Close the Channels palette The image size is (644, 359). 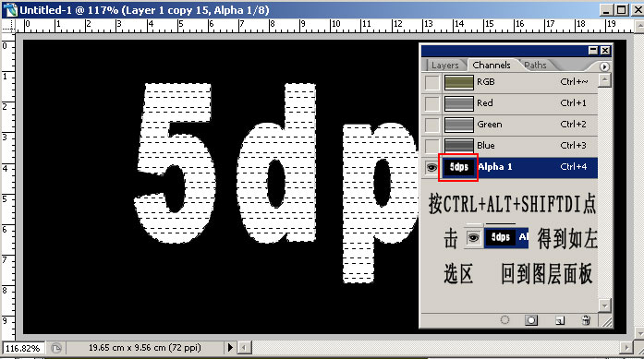coord(605,51)
